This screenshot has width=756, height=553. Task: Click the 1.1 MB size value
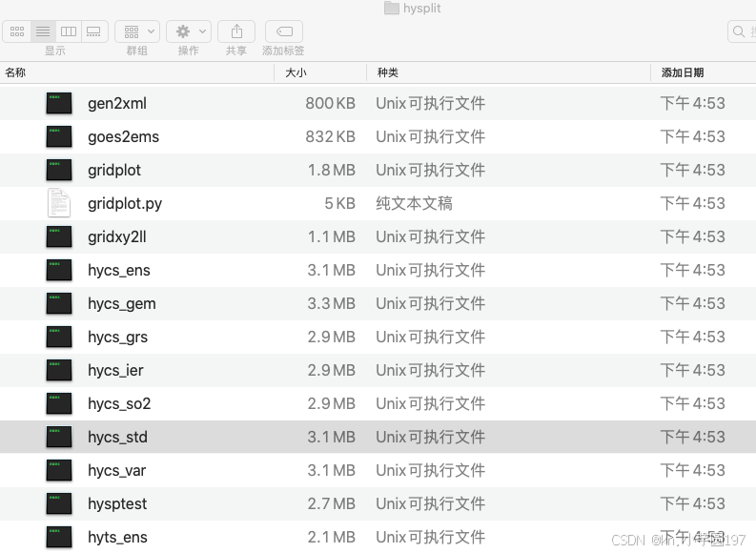coord(332,236)
